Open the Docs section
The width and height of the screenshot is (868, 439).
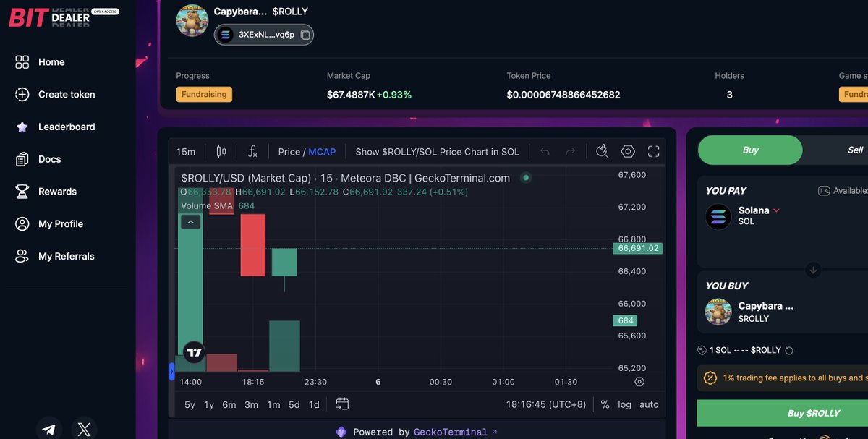tap(38, 159)
